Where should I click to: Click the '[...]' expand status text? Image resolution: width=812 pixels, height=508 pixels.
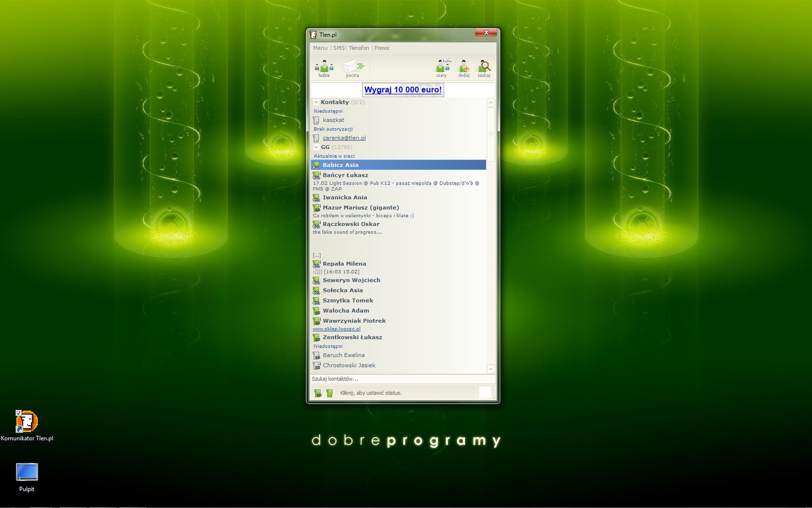point(317,255)
